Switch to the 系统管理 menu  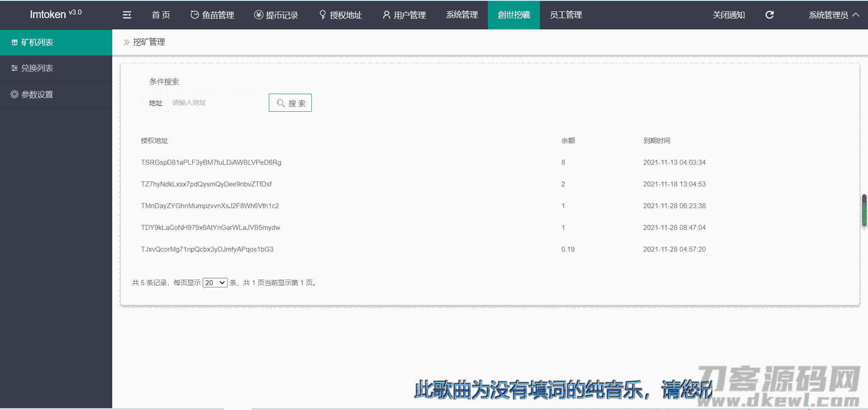462,15
